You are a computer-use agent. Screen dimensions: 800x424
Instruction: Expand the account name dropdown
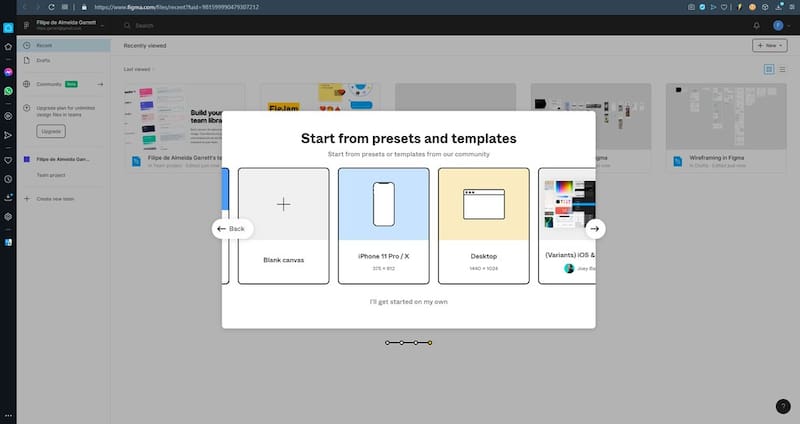(103, 24)
